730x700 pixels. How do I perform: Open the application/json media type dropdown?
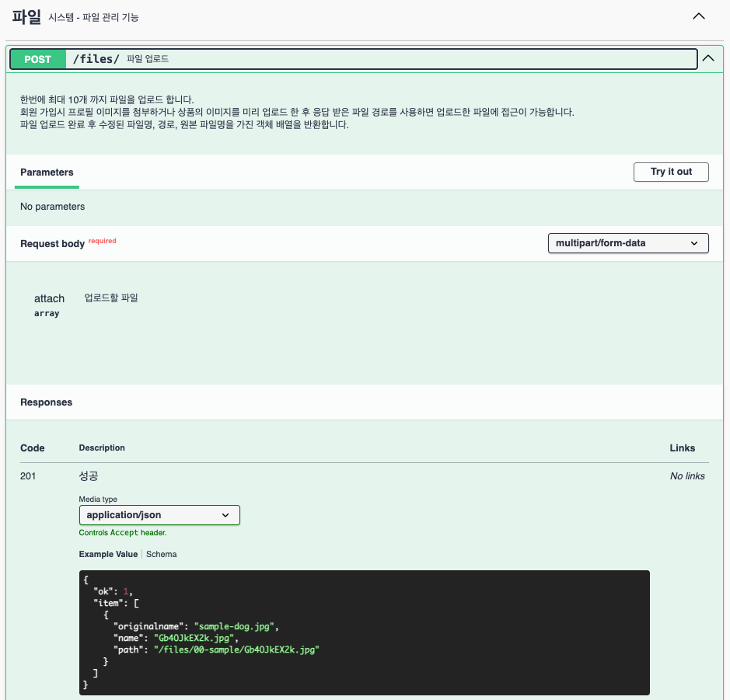click(x=159, y=515)
